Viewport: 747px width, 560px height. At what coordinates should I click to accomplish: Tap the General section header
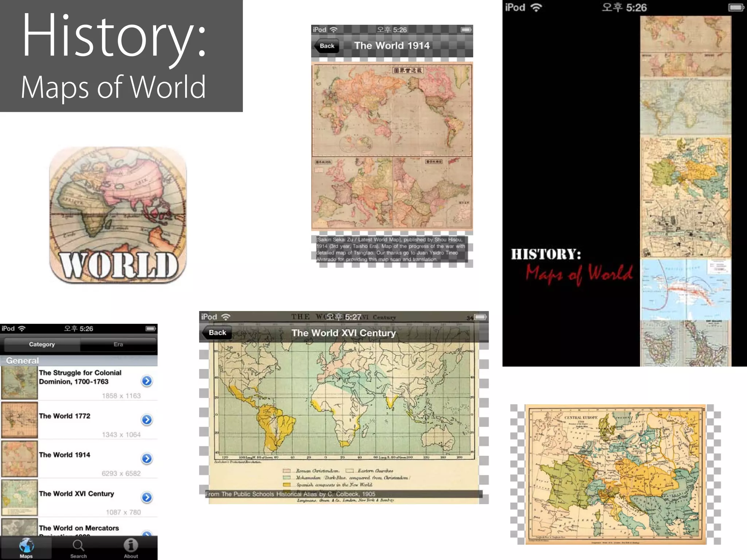[x=79, y=361]
